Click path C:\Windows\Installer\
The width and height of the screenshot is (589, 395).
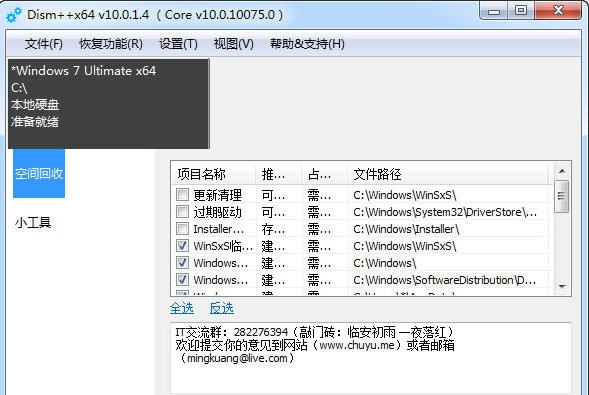point(406,229)
